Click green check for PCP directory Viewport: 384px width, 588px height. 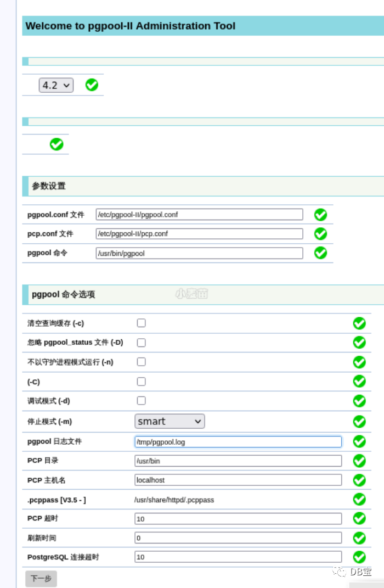pyautogui.click(x=359, y=461)
